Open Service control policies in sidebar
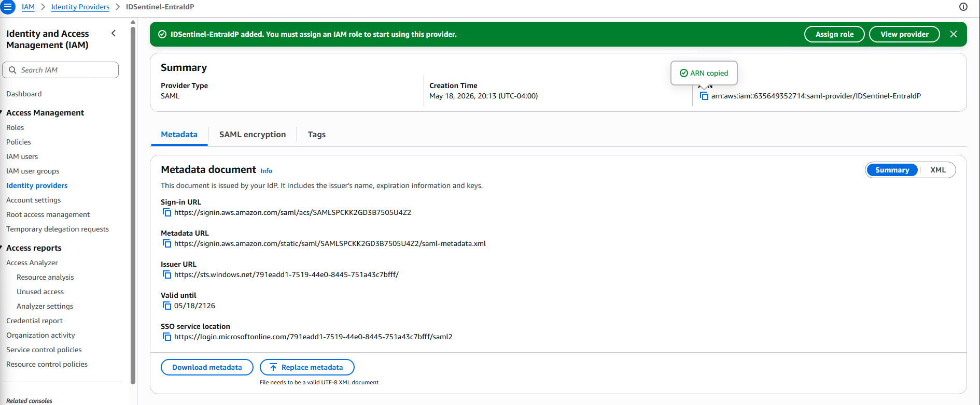 click(x=44, y=350)
